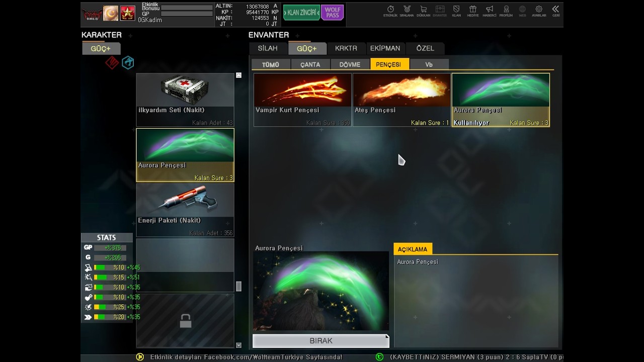Switch to the KRKTR tab
The image size is (644, 362).
346,48
